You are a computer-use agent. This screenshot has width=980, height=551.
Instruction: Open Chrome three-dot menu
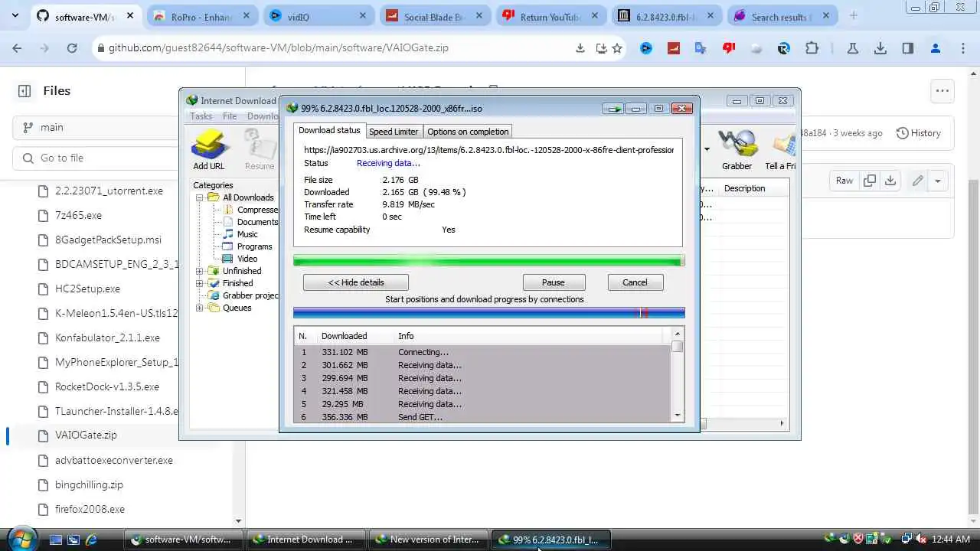962,47
